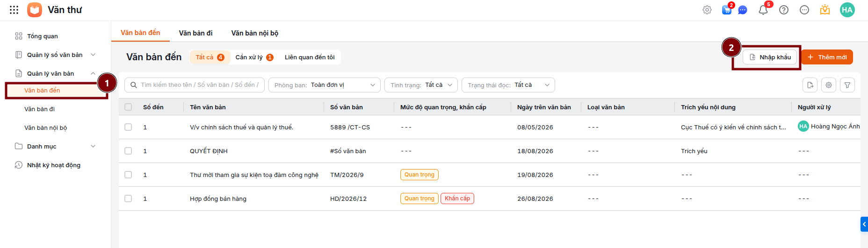Open the Tình trạng dropdown
The height and width of the screenshot is (248, 868).
click(x=421, y=85)
